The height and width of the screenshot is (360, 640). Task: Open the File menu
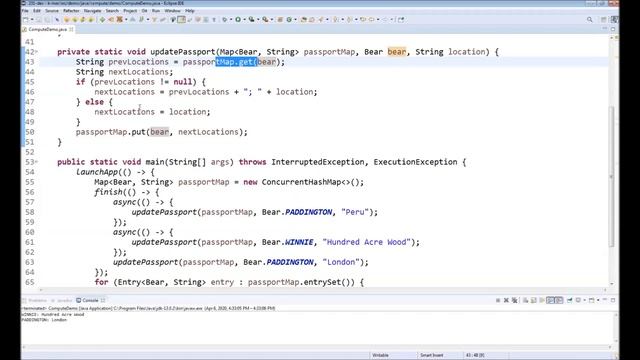coord(25,11)
